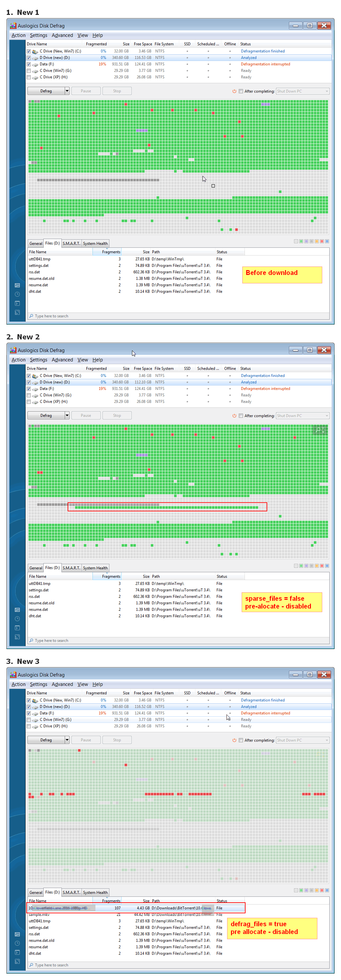The width and height of the screenshot is (341, 980).
Task: Check the C Drive (XP) (H:) checkbox in window 1
Action: [29, 77]
